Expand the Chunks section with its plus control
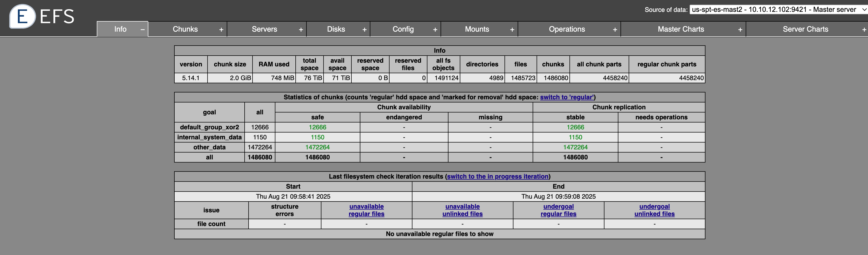The width and height of the screenshot is (868, 255). point(221,29)
